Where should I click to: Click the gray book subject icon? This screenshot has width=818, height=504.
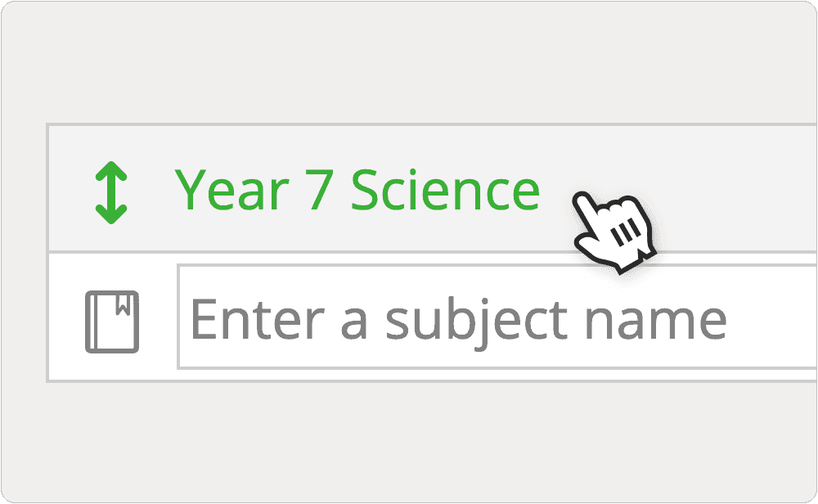click(x=112, y=322)
